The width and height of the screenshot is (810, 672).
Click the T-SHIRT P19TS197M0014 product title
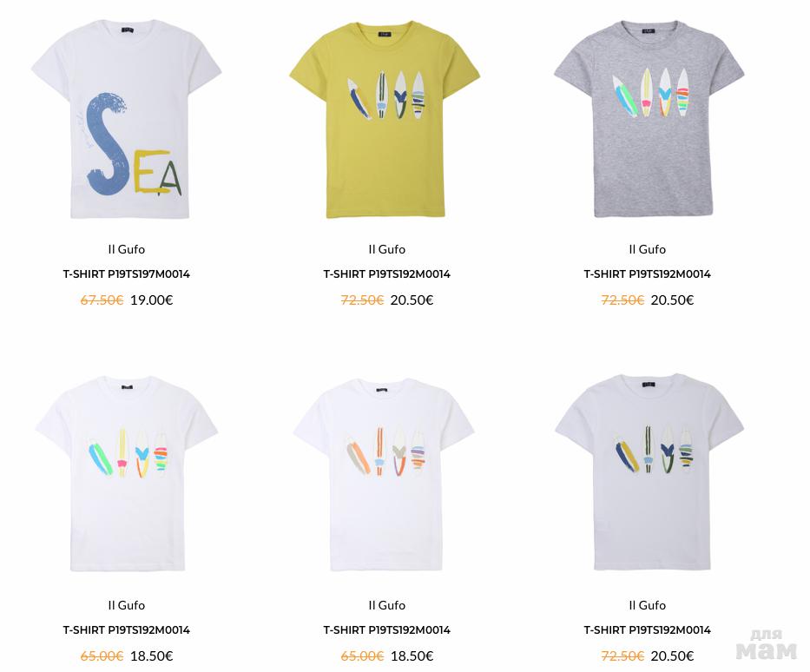pyautogui.click(x=127, y=274)
